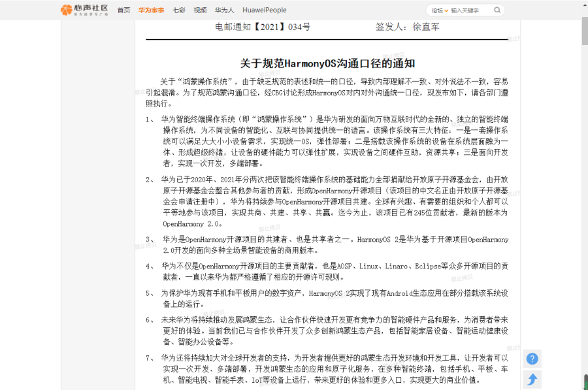The height and width of the screenshot is (390, 588).
Task: Open help via the question mark icon
Action: (x=532, y=359)
